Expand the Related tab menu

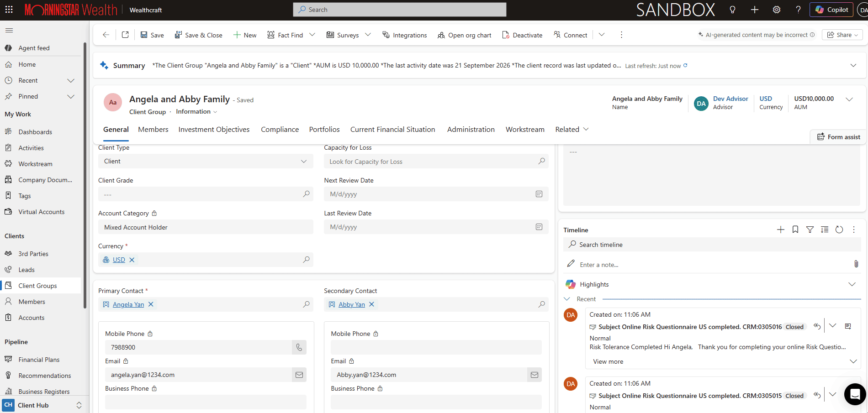pyautogui.click(x=572, y=130)
